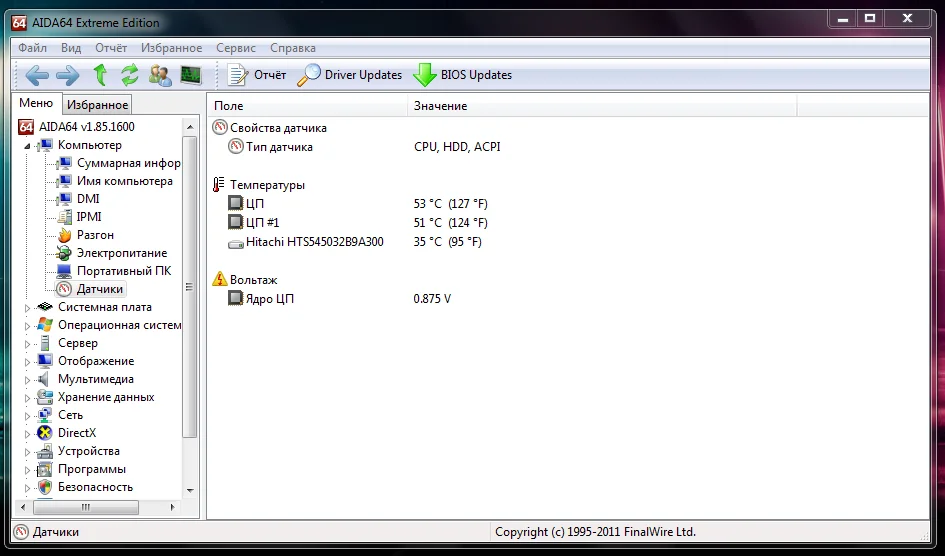
Task: Click the Мультимедиа speaker icon
Action: [x=43, y=379]
